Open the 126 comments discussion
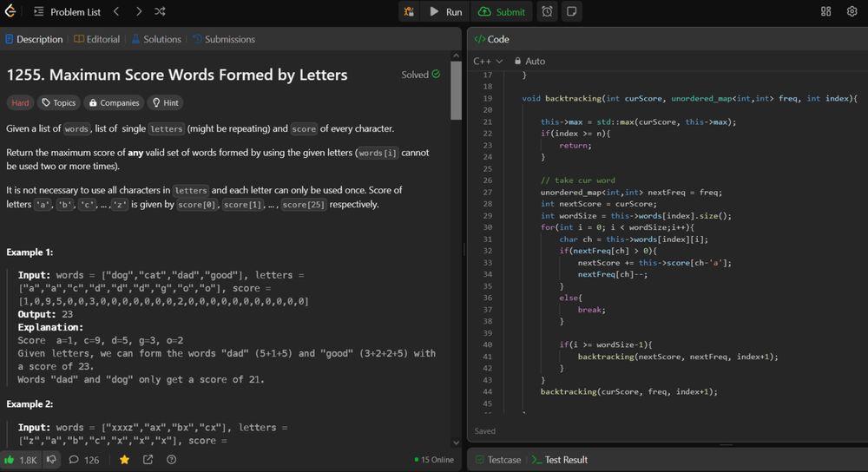 tap(84, 460)
